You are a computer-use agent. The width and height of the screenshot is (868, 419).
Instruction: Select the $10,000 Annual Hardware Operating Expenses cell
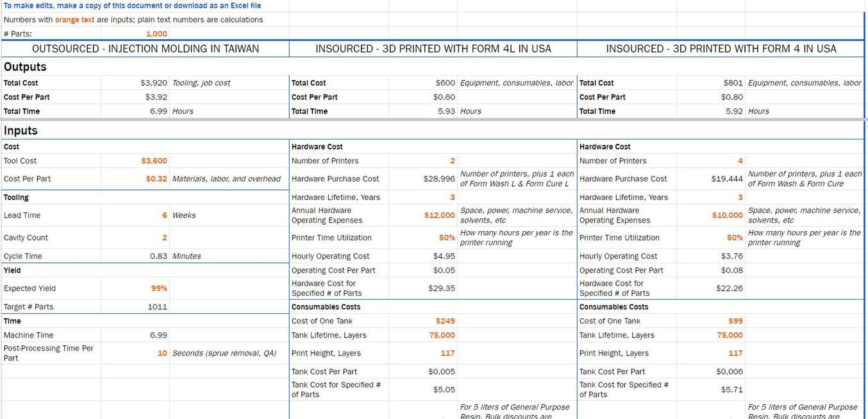(727, 216)
